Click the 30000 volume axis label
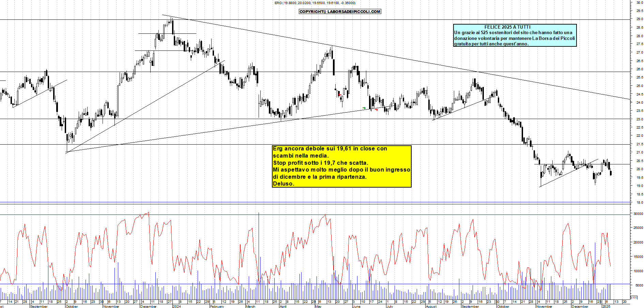 [x=638, y=214]
